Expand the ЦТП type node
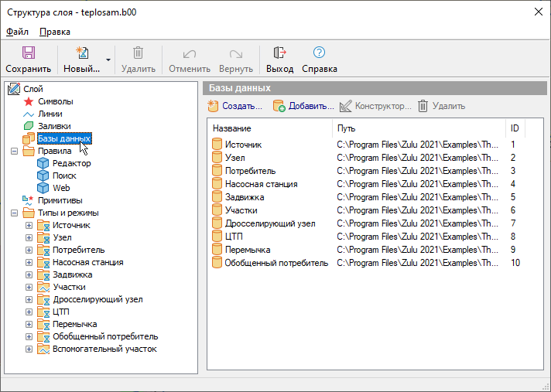551x392 pixels. click(29, 312)
